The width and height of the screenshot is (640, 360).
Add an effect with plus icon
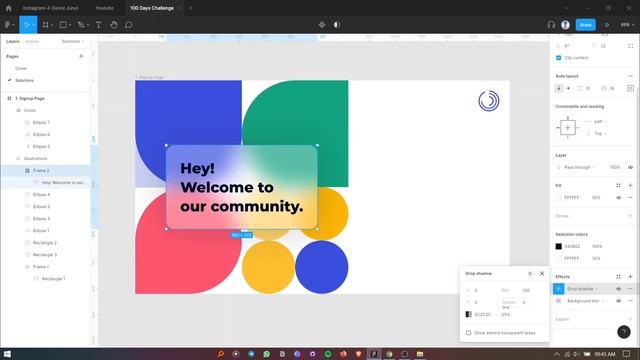[x=630, y=277]
